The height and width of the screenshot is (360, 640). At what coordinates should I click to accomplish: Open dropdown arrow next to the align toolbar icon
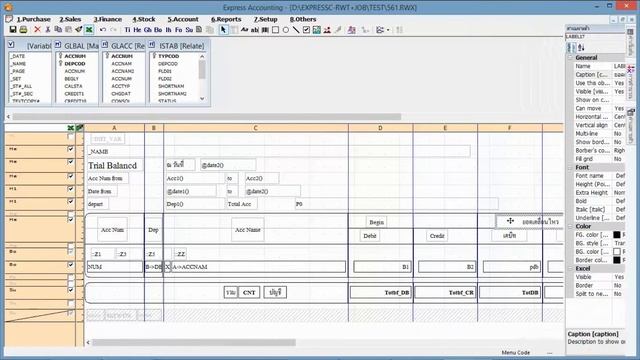coord(388,30)
